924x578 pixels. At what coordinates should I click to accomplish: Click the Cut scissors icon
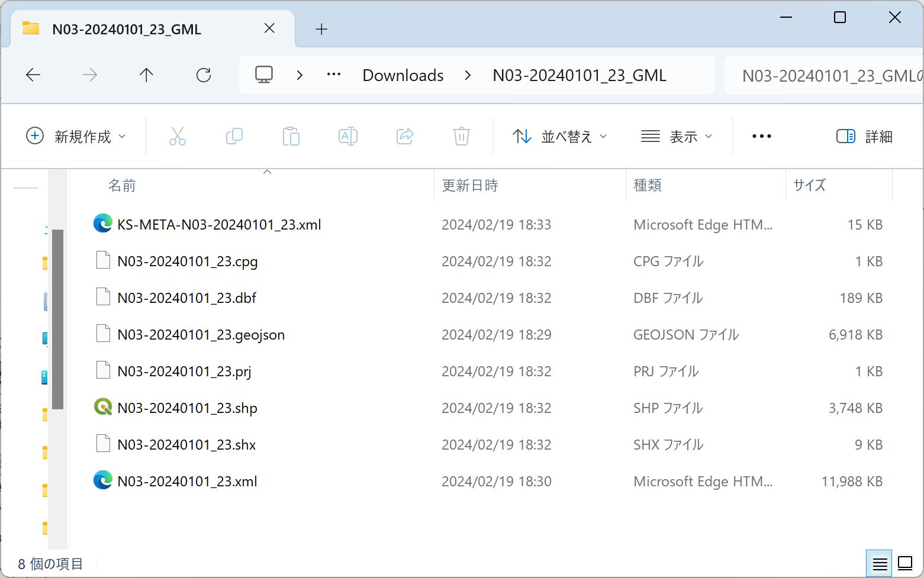point(177,137)
